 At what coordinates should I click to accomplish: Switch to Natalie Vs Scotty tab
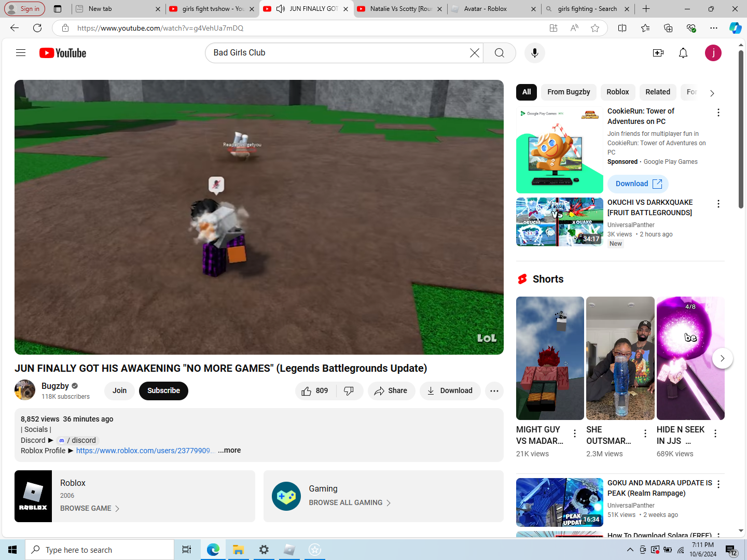(x=399, y=9)
